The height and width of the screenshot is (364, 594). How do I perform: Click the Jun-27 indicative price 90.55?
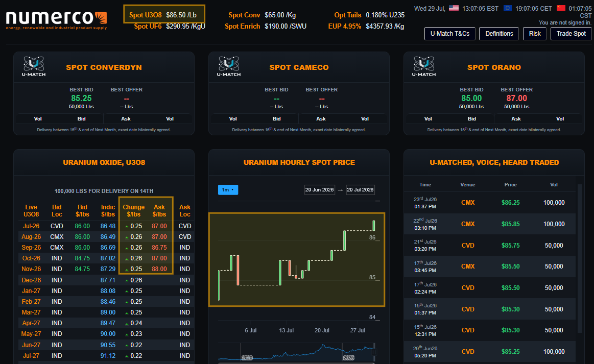coord(108,345)
